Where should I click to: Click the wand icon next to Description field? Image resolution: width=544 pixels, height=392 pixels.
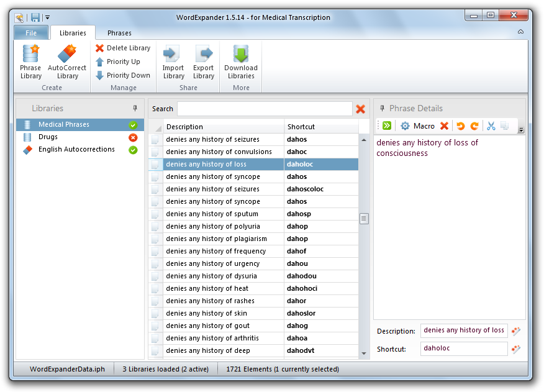(516, 331)
